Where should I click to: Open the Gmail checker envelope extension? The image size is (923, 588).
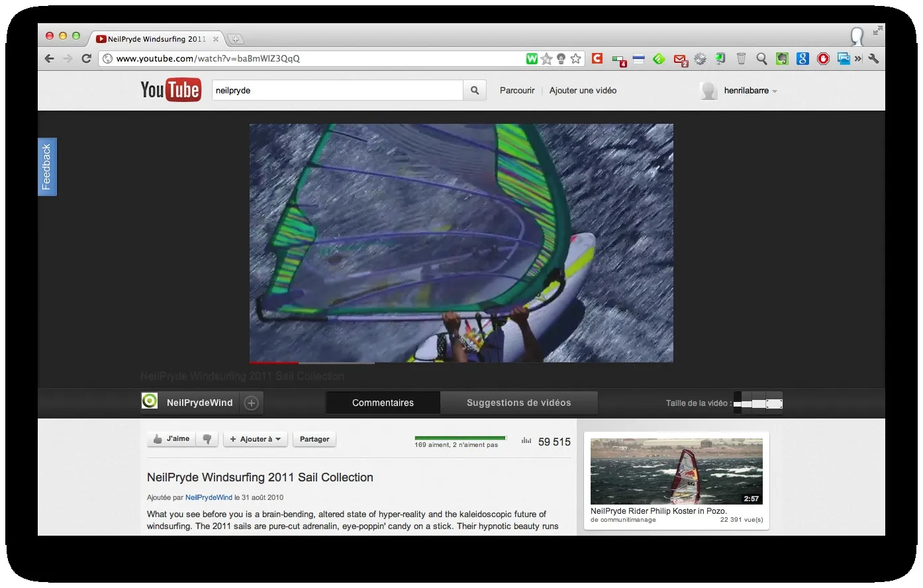click(x=680, y=60)
